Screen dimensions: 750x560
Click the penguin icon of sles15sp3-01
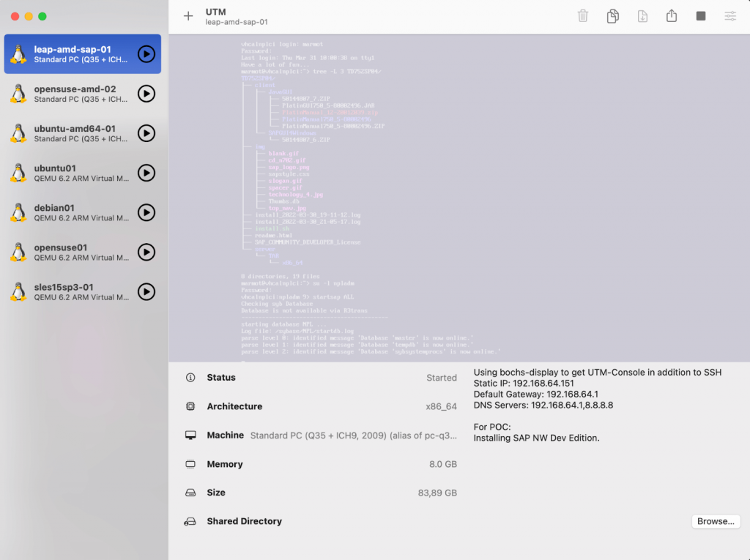18,292
